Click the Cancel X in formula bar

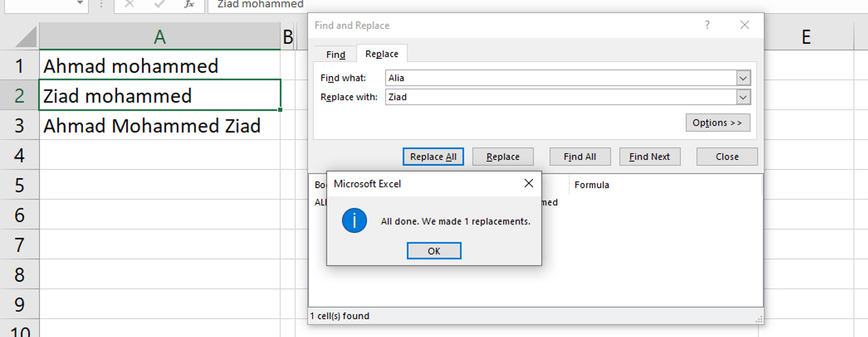[129, 4]
